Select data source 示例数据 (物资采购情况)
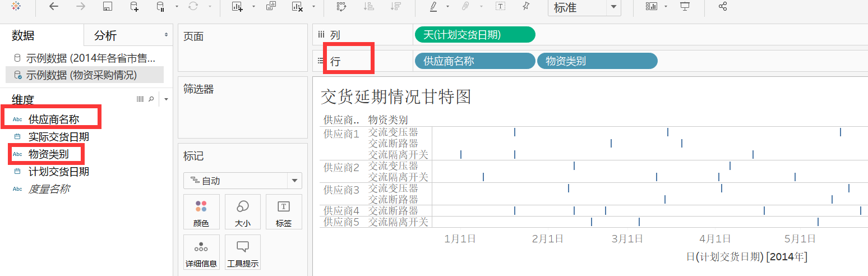Image resolution: width=868 pixels, height=276 pixels. pos(85,75)
